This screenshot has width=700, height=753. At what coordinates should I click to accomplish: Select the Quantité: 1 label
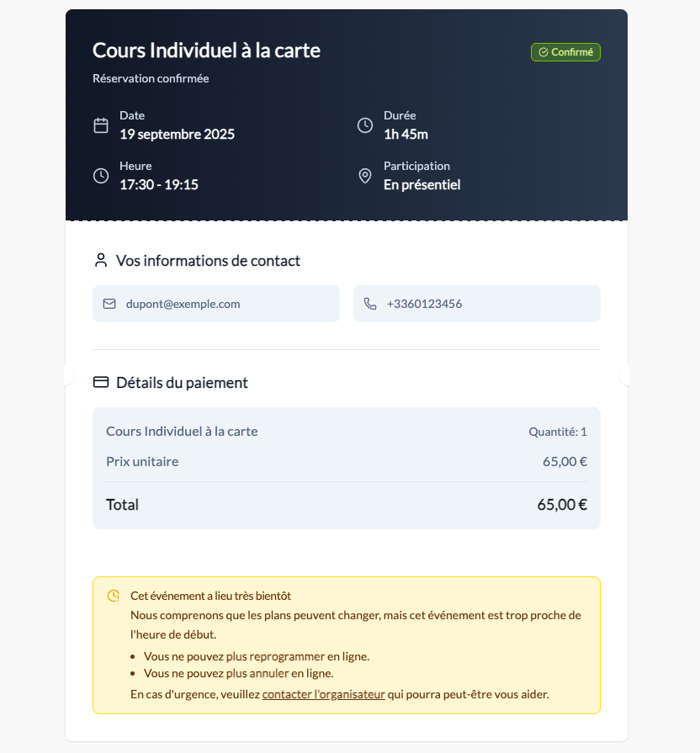(x=558, y=431)
